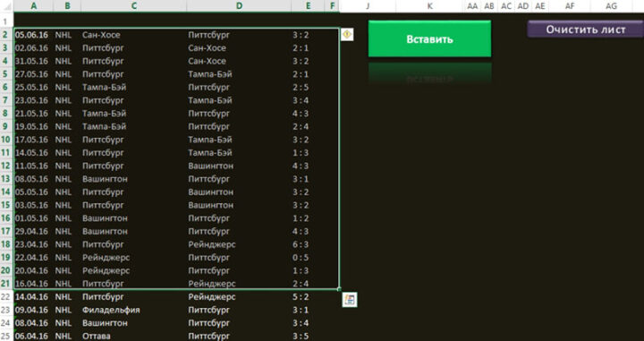Select column header E
This screenshot has height=341, width=644.
click(308, 5)
